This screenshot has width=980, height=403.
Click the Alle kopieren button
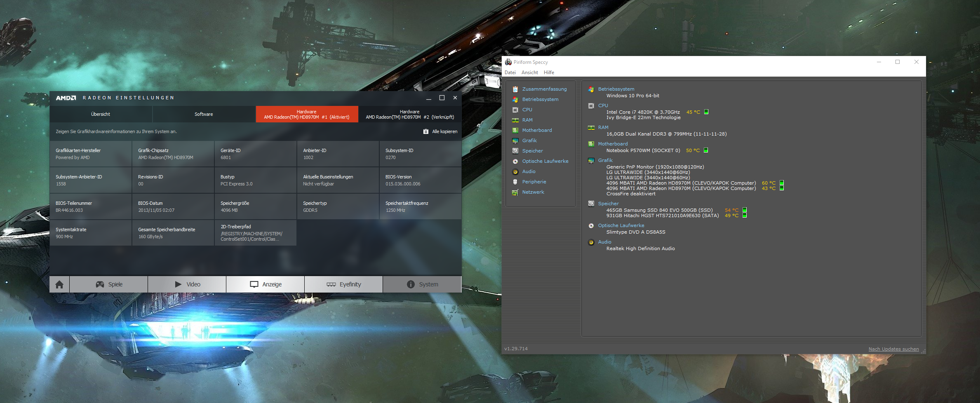pyautogui.click(x=440, y=131)
